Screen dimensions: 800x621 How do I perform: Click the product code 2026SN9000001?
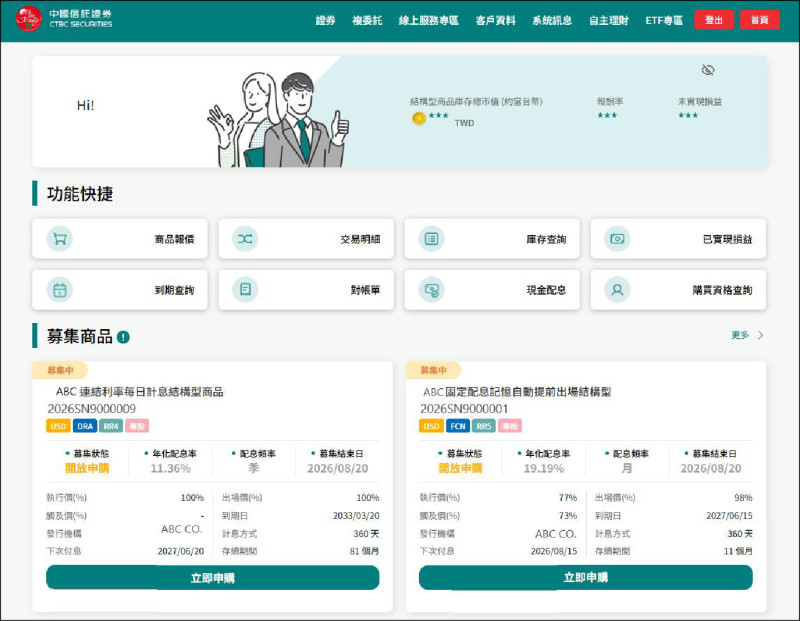[464, 409]
